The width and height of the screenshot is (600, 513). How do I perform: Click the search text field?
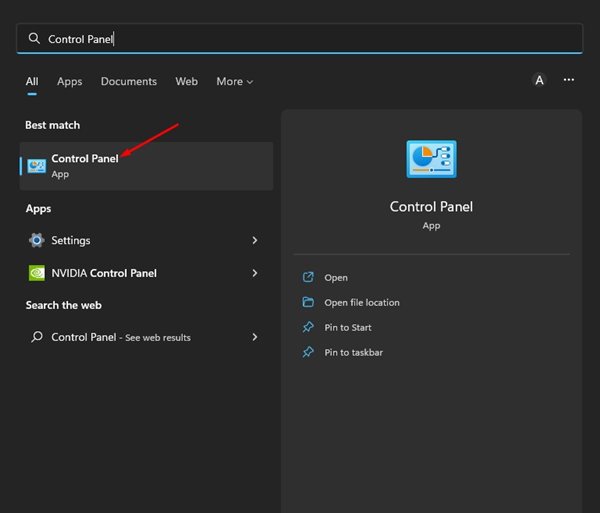click(x=300, y=39)
